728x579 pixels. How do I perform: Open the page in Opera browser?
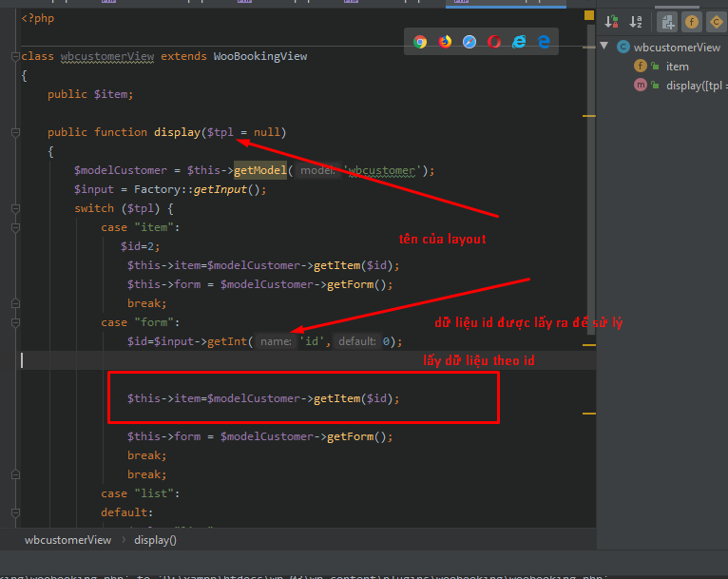point(494,42)
